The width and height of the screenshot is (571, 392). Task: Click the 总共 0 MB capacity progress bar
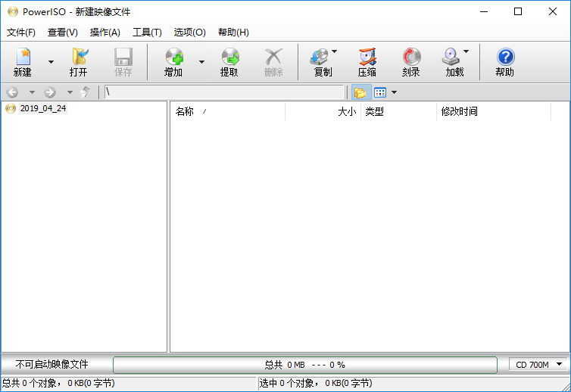[304, 365]
